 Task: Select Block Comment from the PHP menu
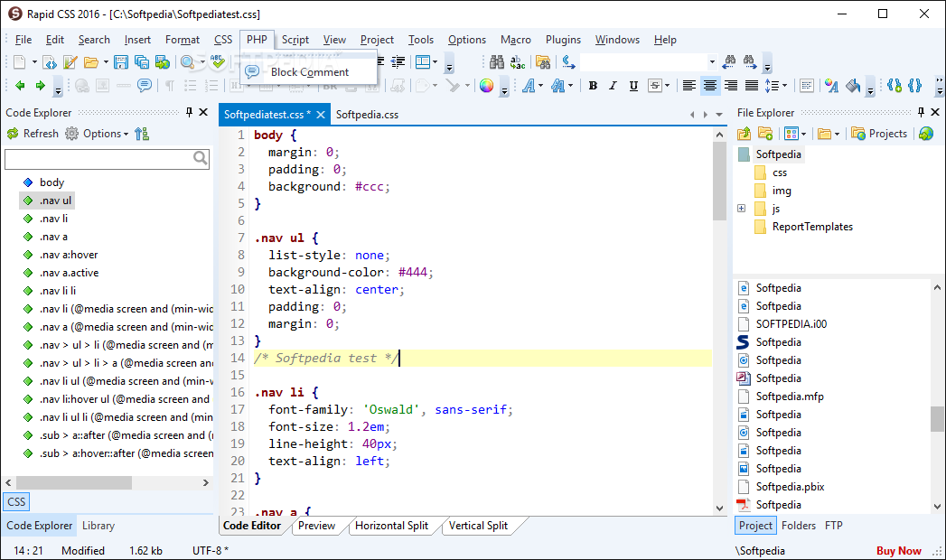[x=309, y=72]
